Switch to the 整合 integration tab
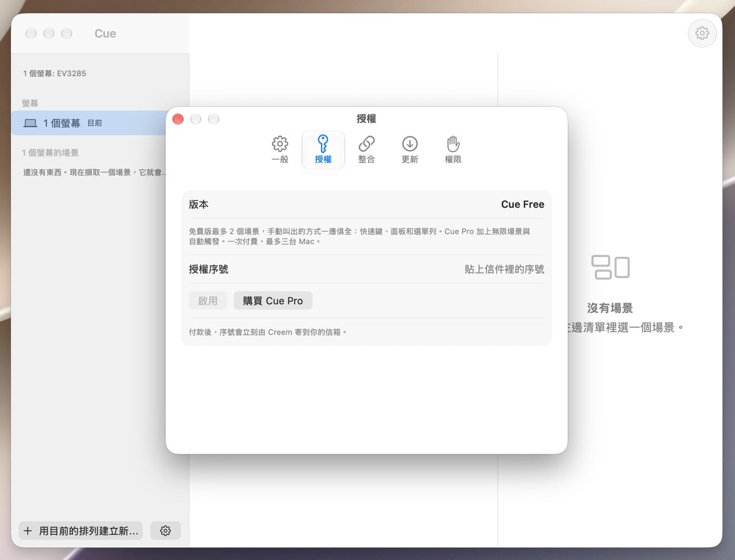 click(x=366, y=150)
